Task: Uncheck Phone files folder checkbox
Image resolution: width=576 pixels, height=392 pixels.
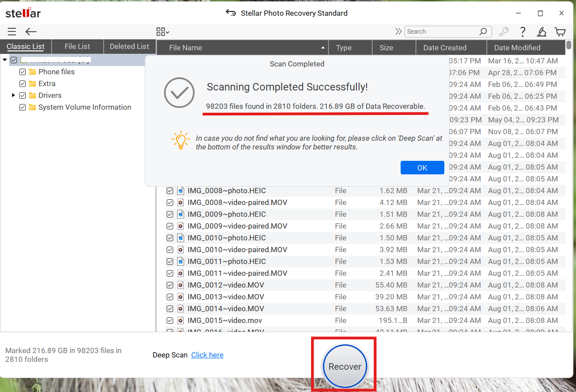Action: point(23,72)
